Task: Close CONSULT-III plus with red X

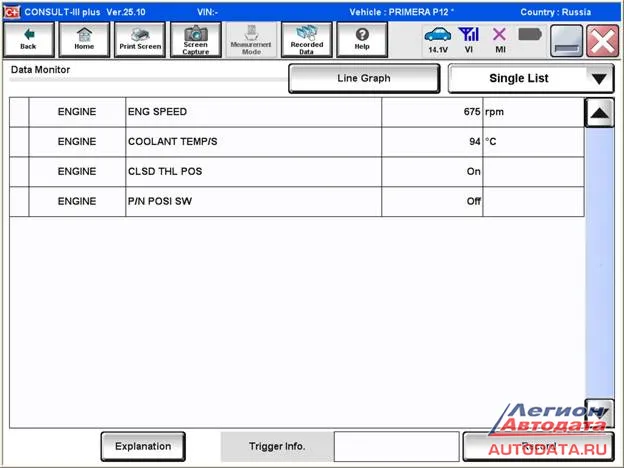Action: [x=603, y=41]
